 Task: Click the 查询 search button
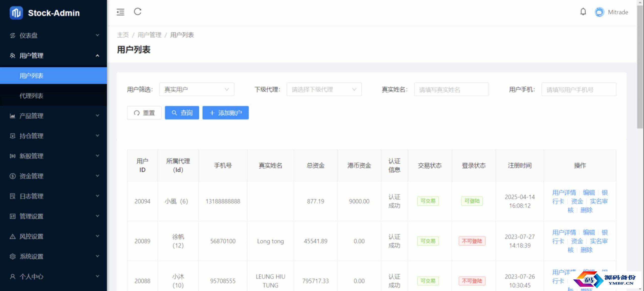point(182,113)
